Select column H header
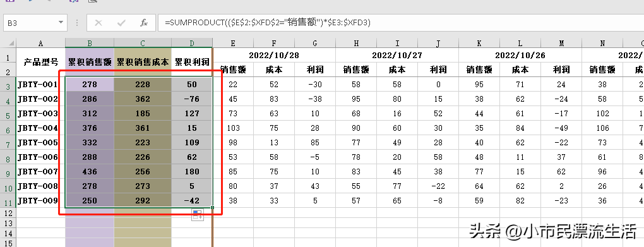 coord(356,43)
